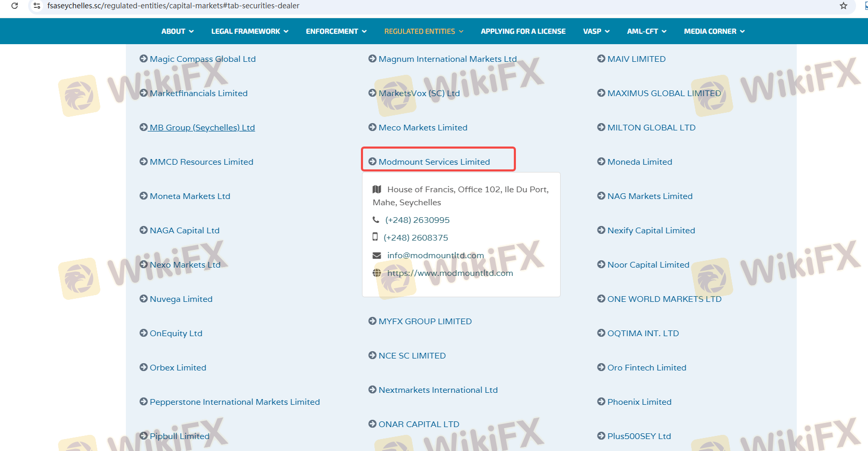Click the arrow icon beside OQTIMA INT. LTD

[601, 333]
